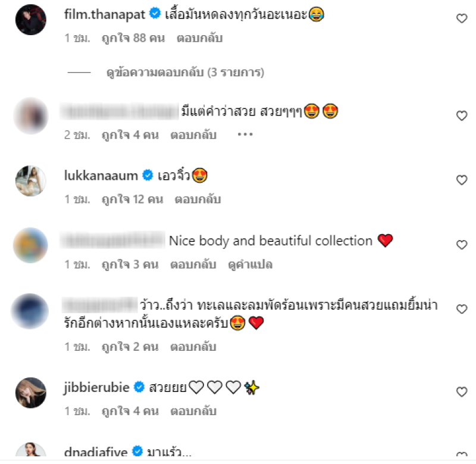Open lukkanaaum's avatar thumbnail
This screenshot has height=464, width=476.
coord(31,181)
